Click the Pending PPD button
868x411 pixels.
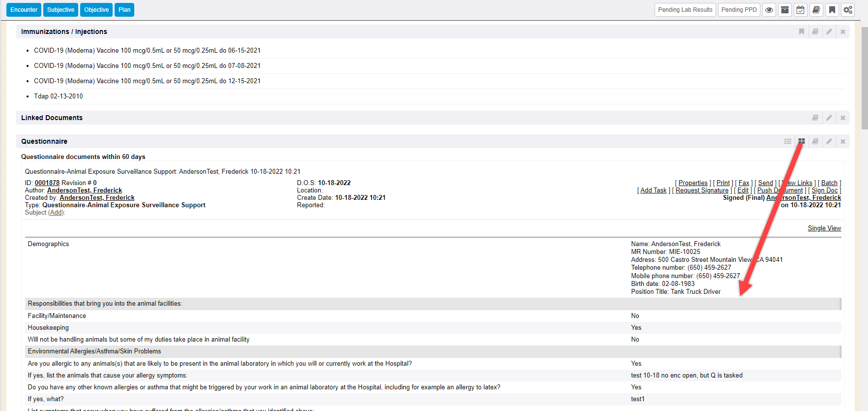739,10
